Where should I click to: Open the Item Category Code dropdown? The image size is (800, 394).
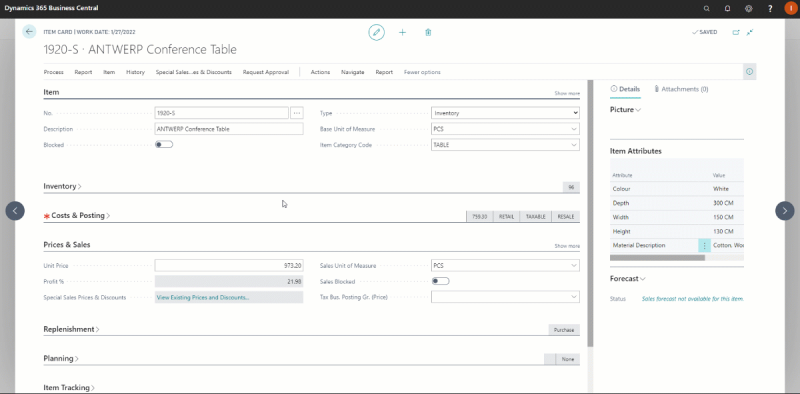click(x=505, y=145)
